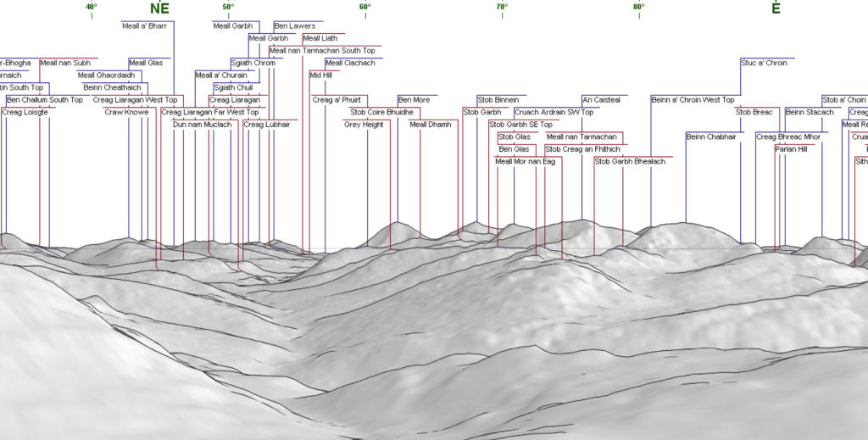Select the Craw Knowe label
Screen dimensions: 868x440
click(126, 112)
